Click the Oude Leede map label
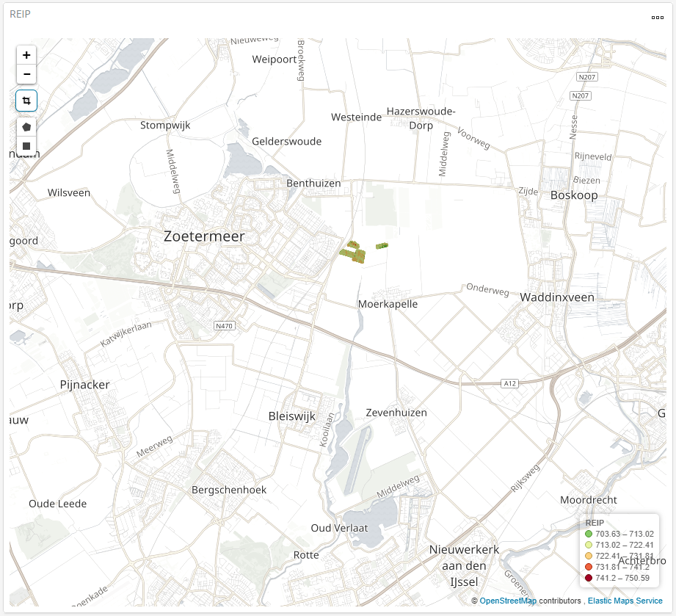 coord(58,504)
